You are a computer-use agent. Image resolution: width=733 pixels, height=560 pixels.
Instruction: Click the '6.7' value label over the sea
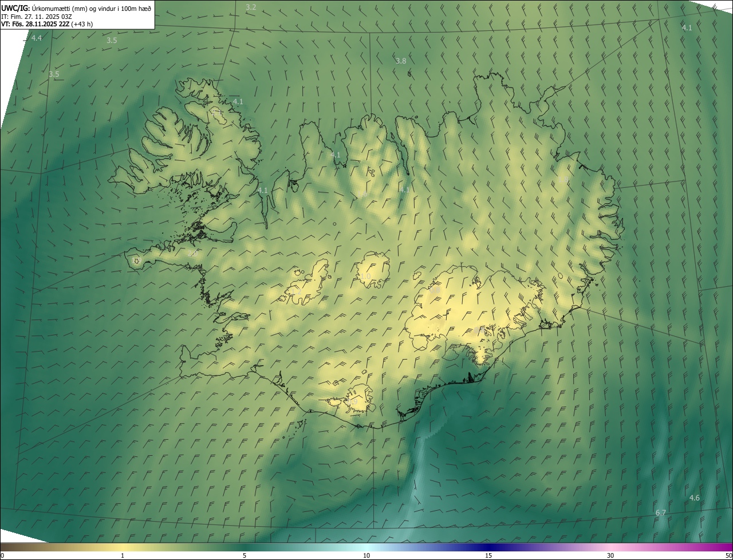(660, 512)
